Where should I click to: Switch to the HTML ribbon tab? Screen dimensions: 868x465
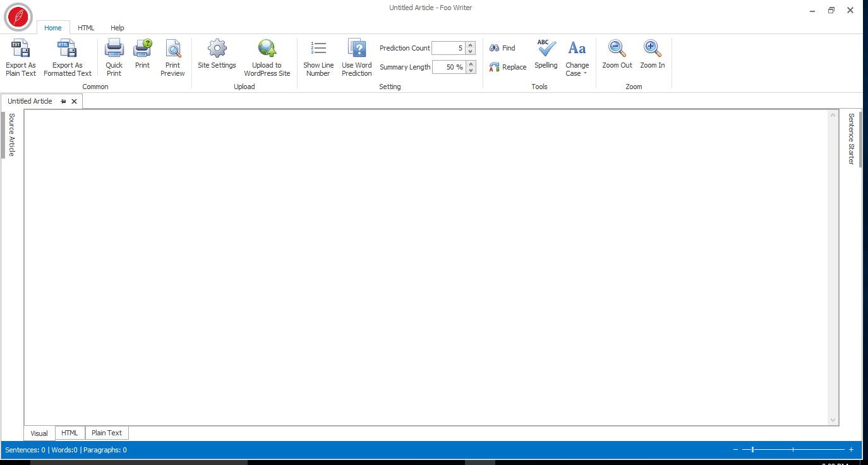tap(85, 28)
